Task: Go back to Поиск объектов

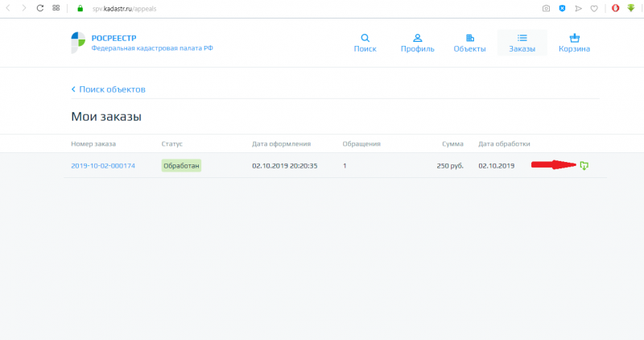Action: tap(108, 89)
